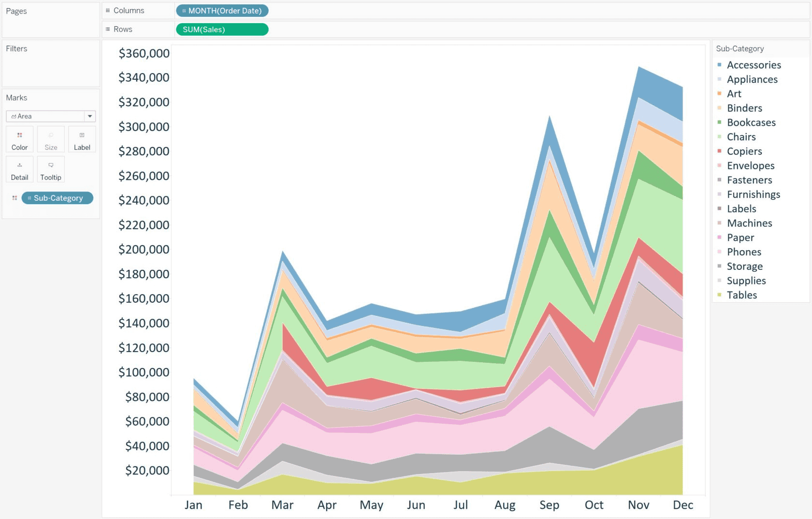Click the Columns shelf icon
This screenshot has height=519, width=812.
click(x=107, y=10)
